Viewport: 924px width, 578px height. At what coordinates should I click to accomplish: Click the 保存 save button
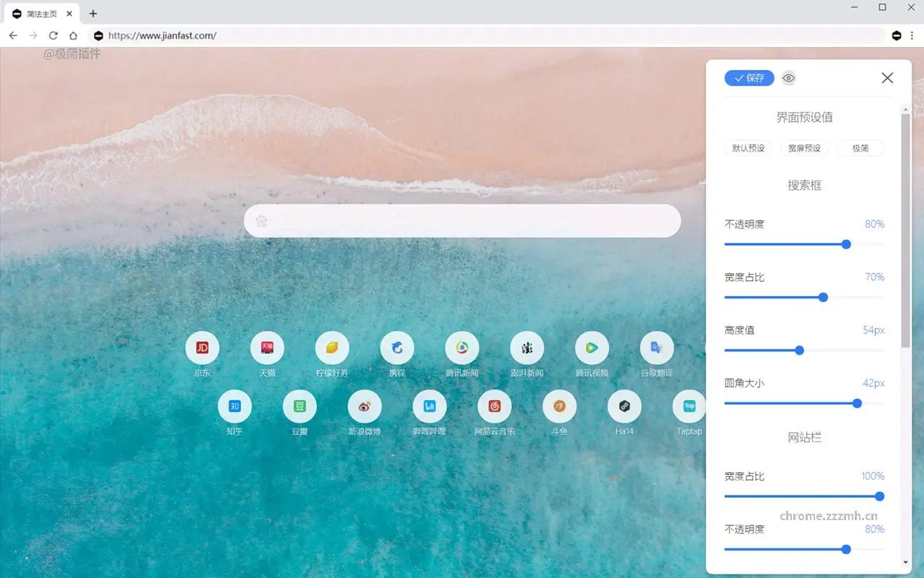pyautogui.click(x=749, y=78)
